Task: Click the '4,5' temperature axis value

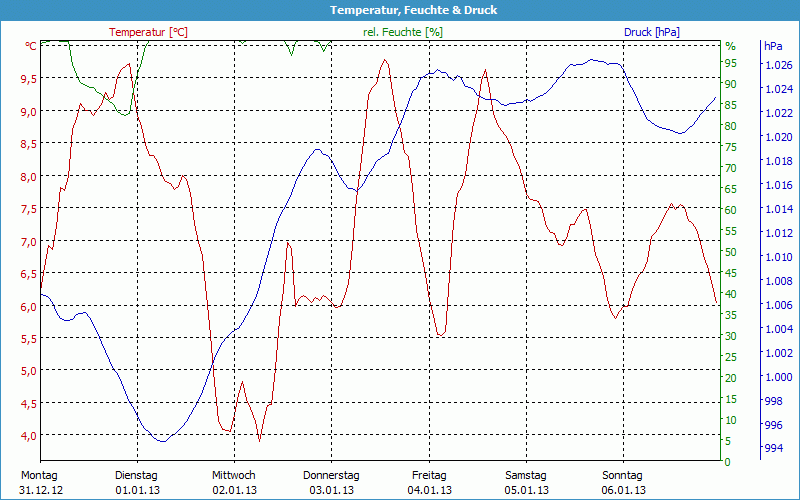Action: pyautogui.click(x=28, y=404)
